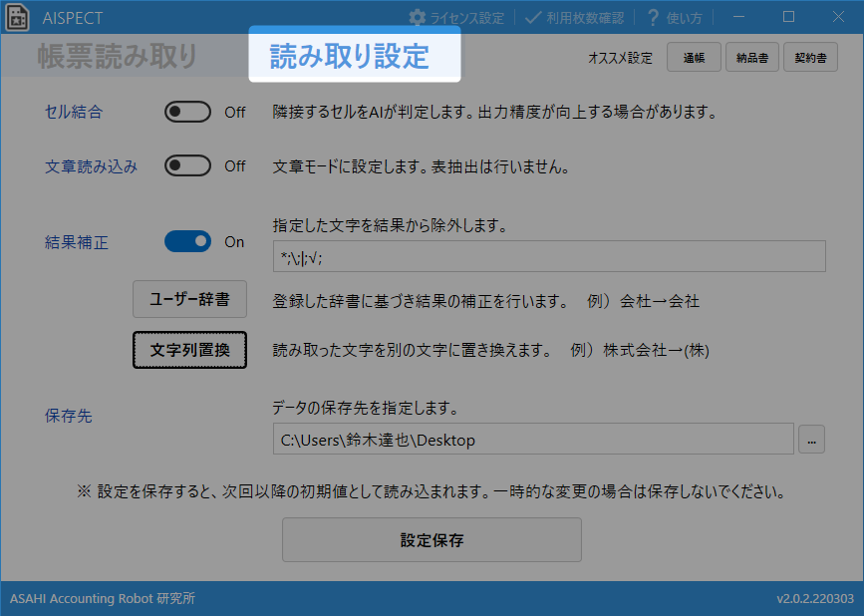
Task: Select the 読み取り設定 tab
Action: 350,56
